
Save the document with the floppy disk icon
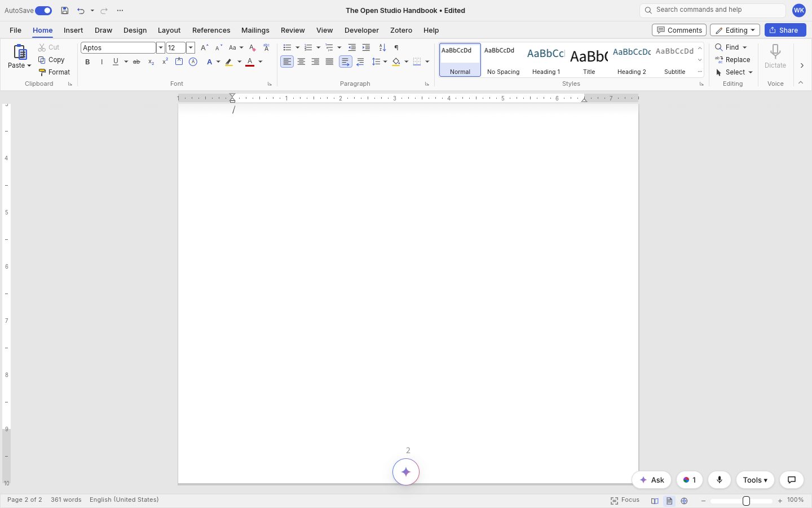coord(65,11)
